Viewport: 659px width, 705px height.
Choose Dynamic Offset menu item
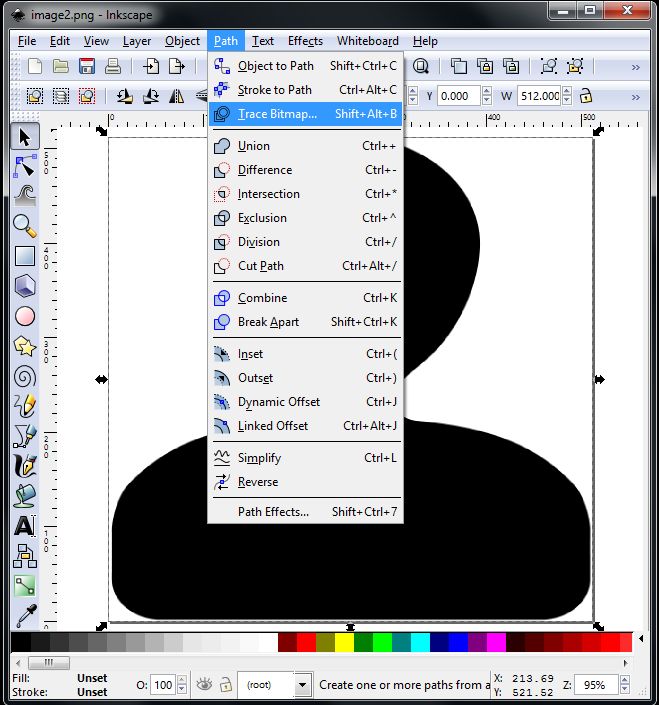(x=306, y=402)
